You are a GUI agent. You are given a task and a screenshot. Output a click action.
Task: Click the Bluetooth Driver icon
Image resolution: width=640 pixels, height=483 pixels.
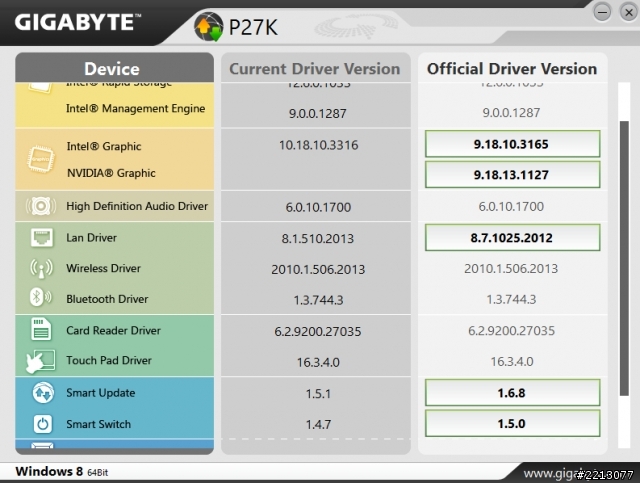pyautogui.click(x=41, y=299)
